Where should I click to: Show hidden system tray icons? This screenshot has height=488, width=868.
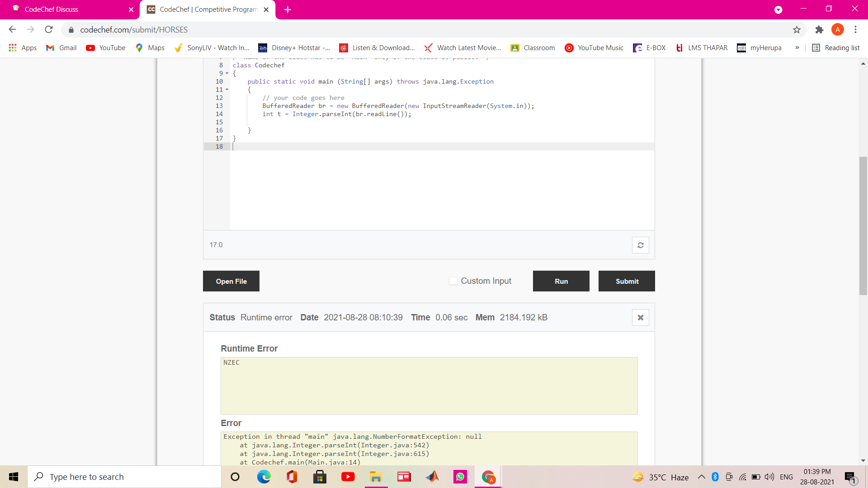tap(701, 477)
